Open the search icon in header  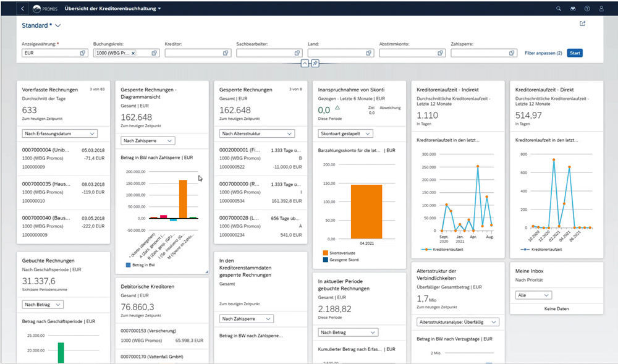[559, 9]
